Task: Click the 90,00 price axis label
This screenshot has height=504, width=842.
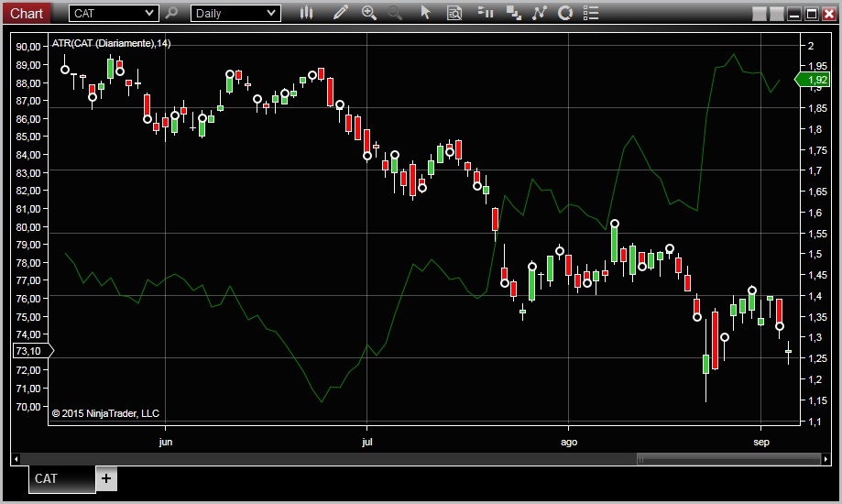Action: 27,47
